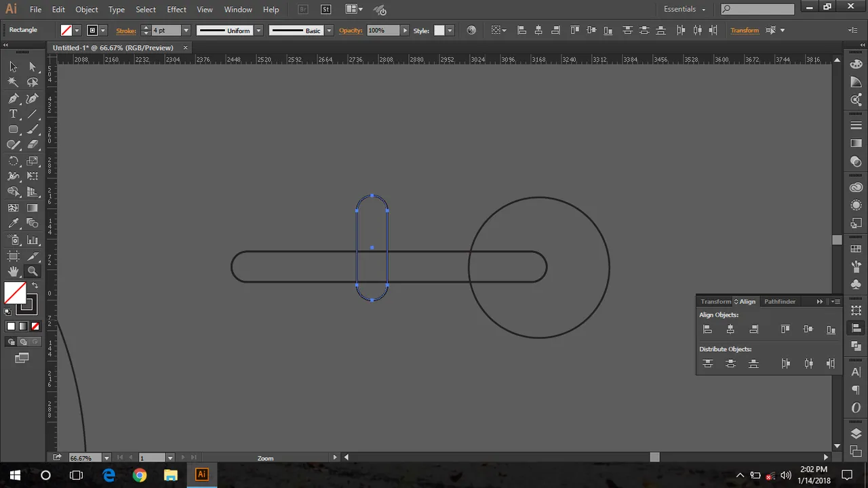Viewport: 868px width, 488px height.
Task: Enable Draw Behind mode
Action: 22,342
